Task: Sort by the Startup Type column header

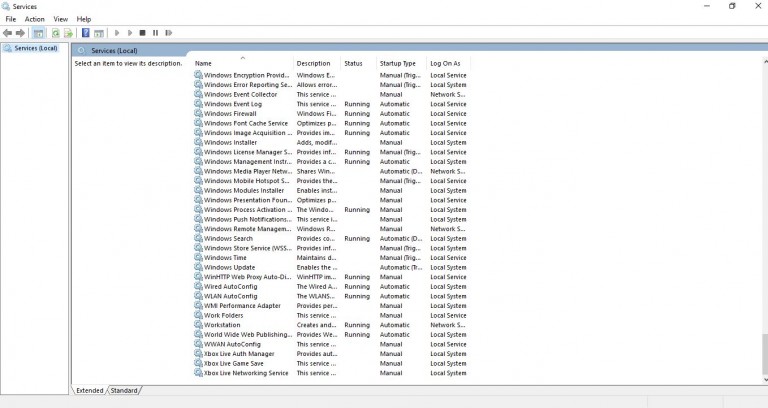Action: [397, 63]
